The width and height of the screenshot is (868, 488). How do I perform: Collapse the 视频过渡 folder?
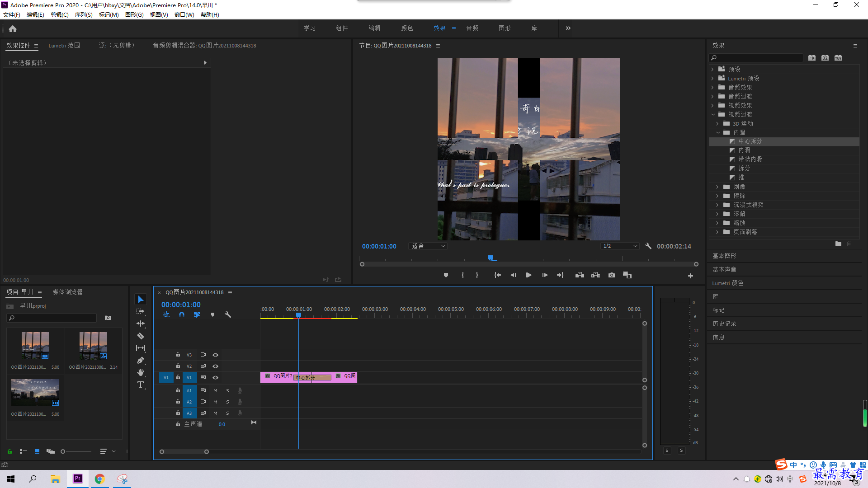(x=713, y=115)
